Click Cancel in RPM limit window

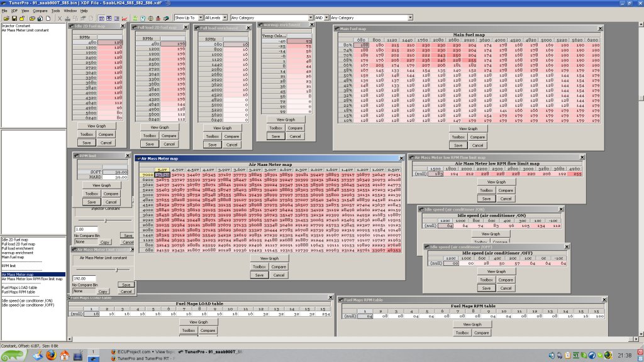[x=111, y=202]
